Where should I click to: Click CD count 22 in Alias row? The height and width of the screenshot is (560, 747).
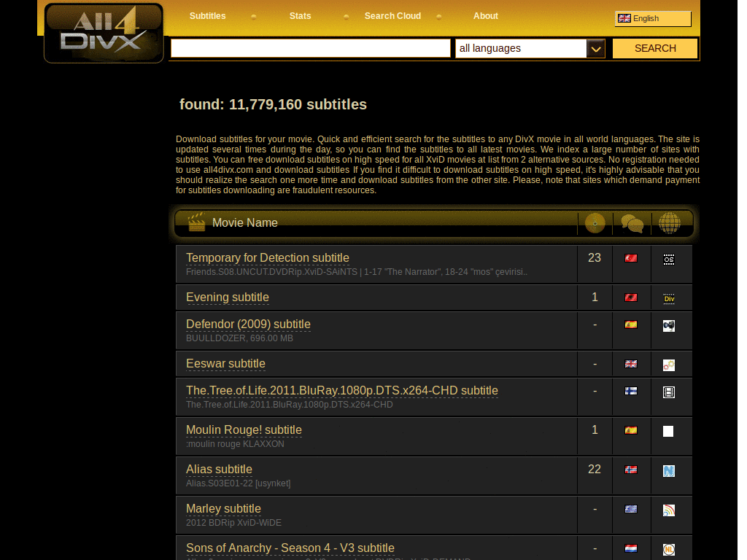point(595,470)
